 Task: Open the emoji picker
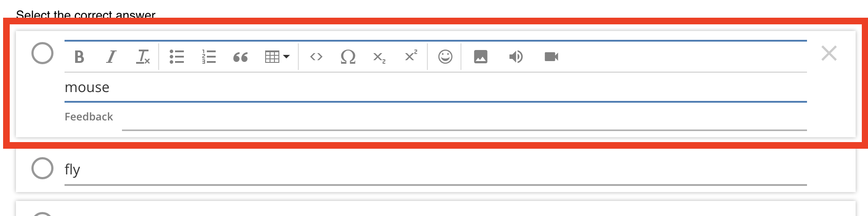[x=445, y=57]
